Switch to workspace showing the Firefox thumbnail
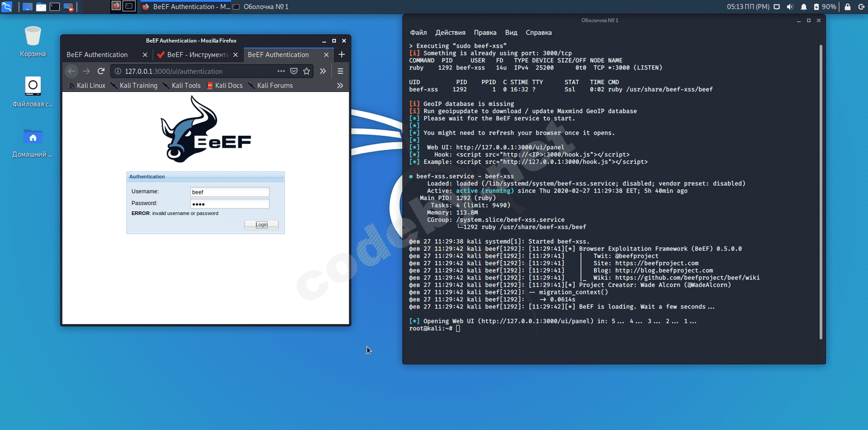 (x=116, y=7)
